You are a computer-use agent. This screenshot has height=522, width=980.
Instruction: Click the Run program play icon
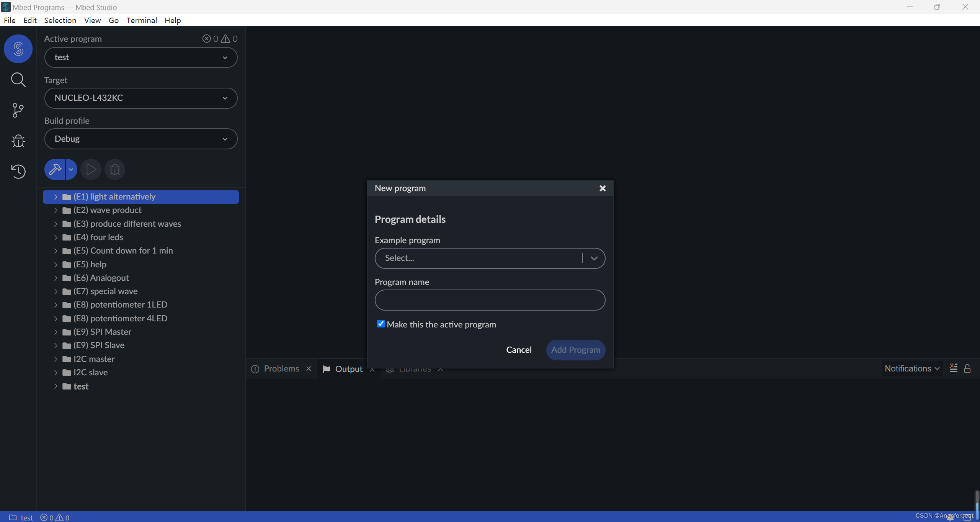click(91, 169)
